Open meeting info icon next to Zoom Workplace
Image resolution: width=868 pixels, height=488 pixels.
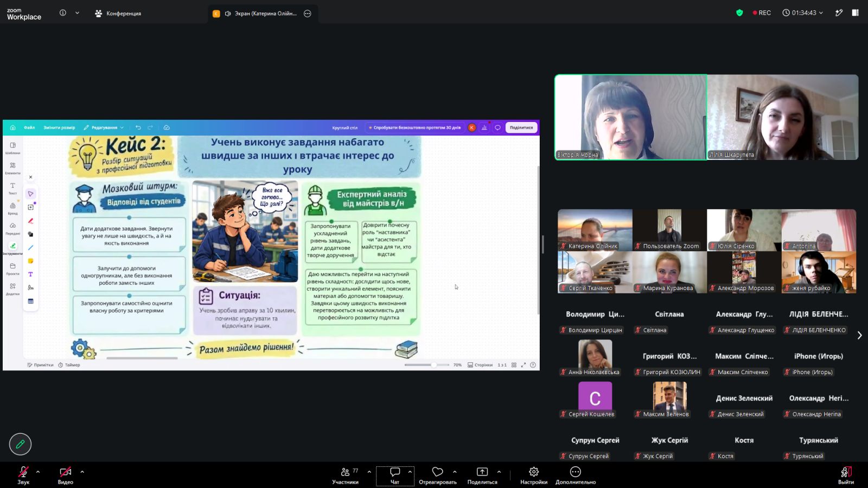(x=63, y=13)
